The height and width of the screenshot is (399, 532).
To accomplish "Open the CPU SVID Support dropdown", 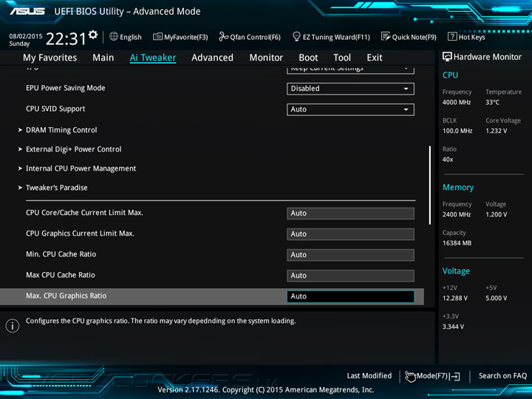I will click(350, 109).
